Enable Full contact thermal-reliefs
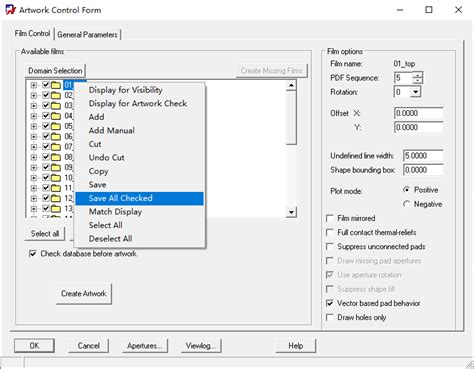The image size is (474, 369). (330, 232)
